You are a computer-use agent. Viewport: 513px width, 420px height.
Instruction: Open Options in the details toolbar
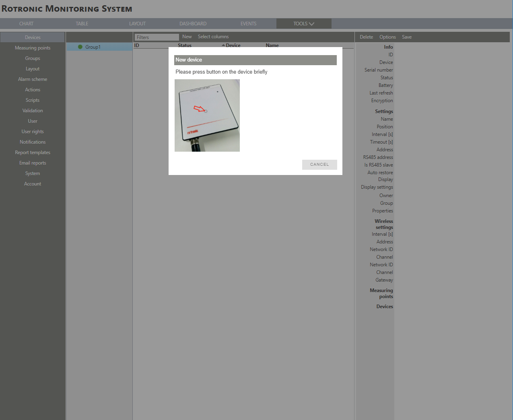coord(387,37)
